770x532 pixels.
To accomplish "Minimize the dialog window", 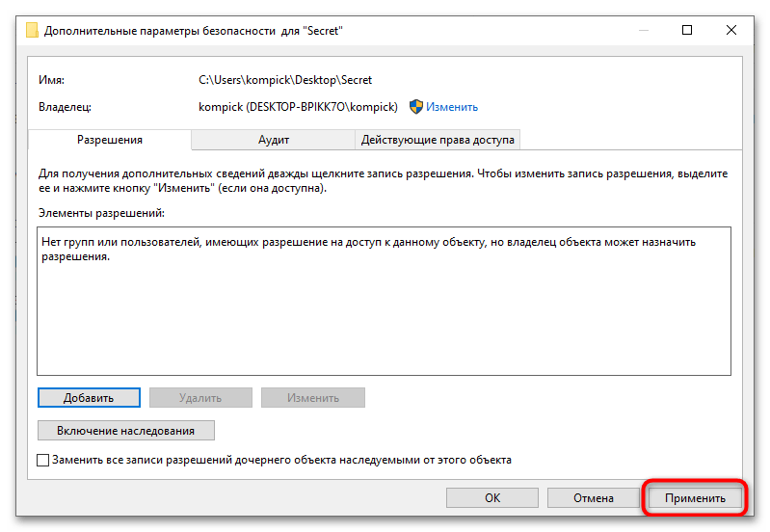I will [x=644, y=31].
